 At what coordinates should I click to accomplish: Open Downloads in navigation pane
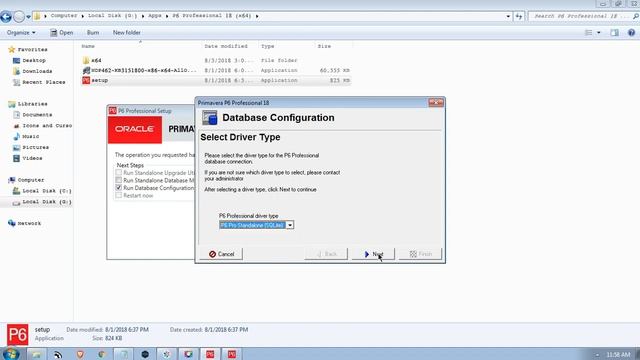[37, 71]
